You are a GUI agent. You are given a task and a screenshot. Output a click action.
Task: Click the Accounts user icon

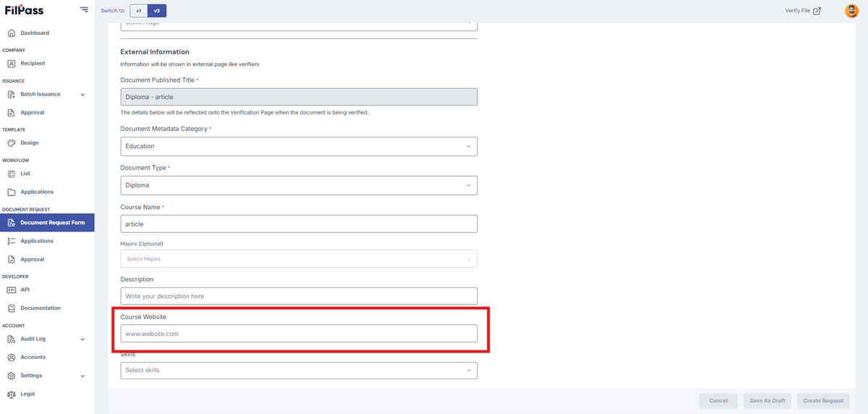(12, 358)
